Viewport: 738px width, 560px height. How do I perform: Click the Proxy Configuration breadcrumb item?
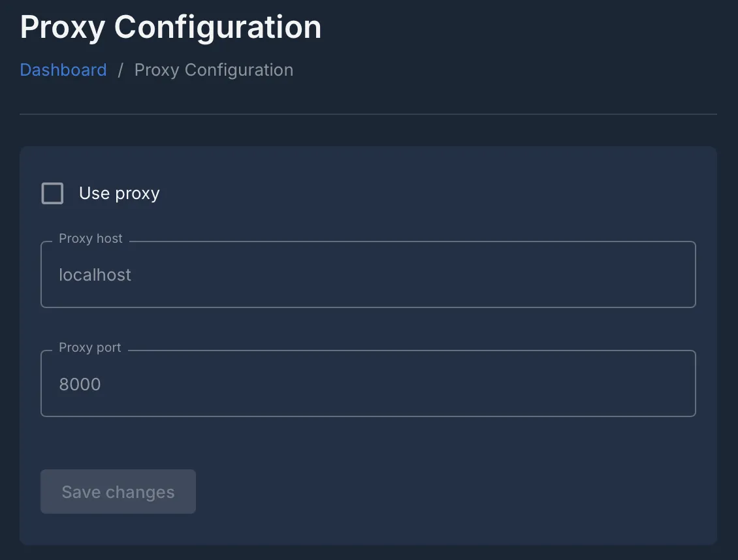(214, 70)
